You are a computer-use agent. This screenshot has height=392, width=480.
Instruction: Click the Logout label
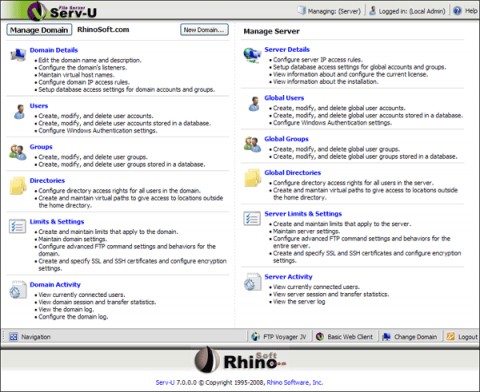(x=468, y=337)
